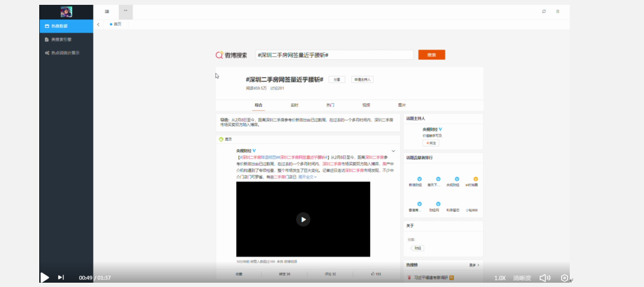Select the 首页 page tab
Viewport: 644px width, 287px height.
[x=116, y=24]
